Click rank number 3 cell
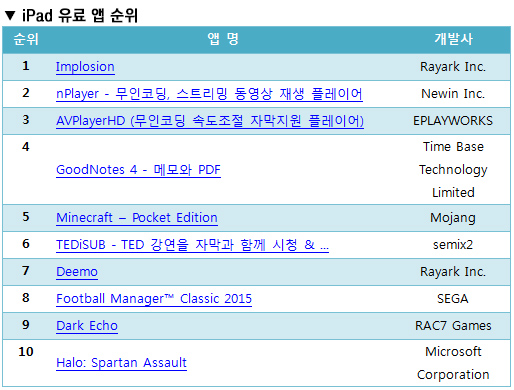The width and height of the screenshot is (514, 390). pyautogui.click(x=26, y=120)
